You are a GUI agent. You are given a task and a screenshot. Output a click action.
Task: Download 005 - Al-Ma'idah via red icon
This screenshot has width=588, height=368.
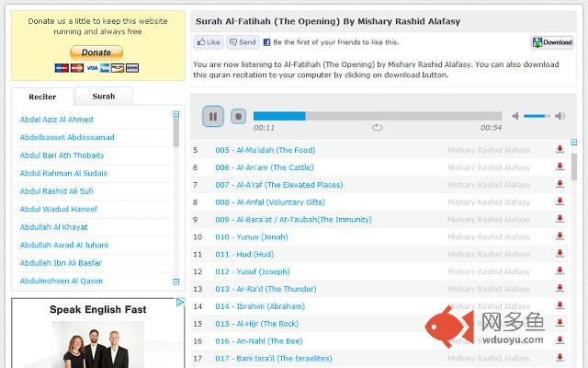[560, 149]
